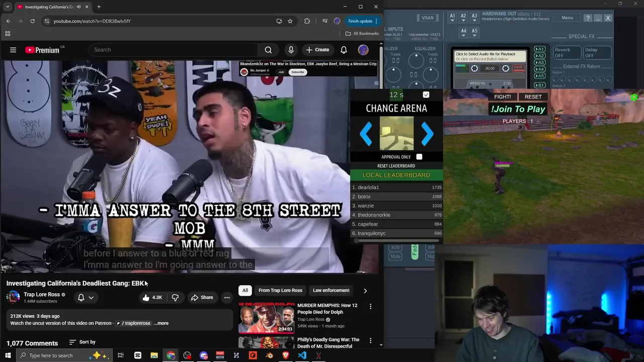The height and width of the screenshot is (362, 644).
Task: Toggle the APPROVAL ONLY checkbox
Action: coord(419,157)
